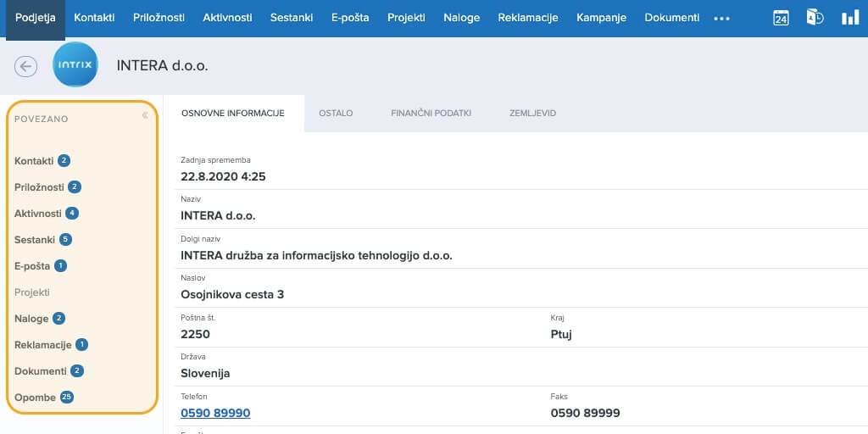Open Dokumenti in the top menu
The width and height of the screenshot is (868, 434).
click(x=672, y=18)
